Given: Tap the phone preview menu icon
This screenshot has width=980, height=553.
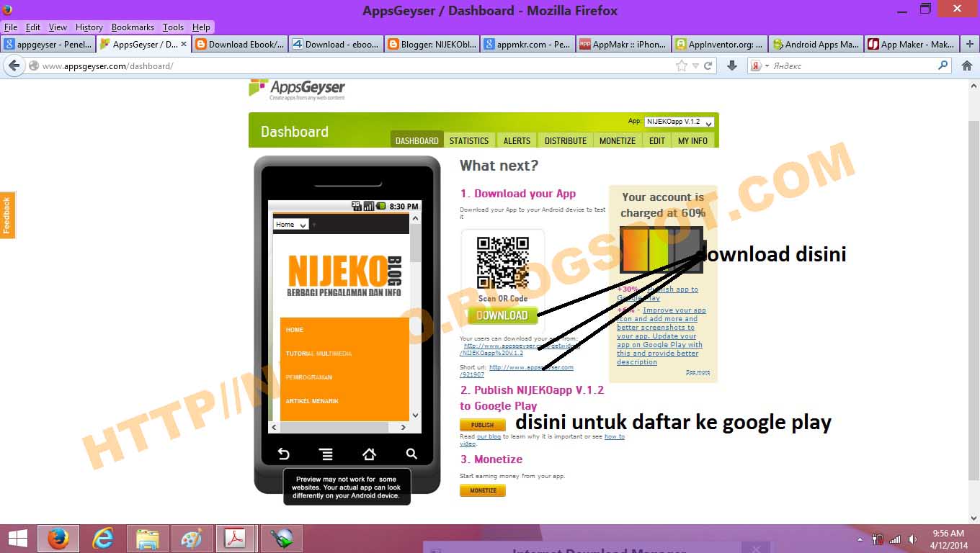Looking at the screenshot, I should (x=326, y=454).
